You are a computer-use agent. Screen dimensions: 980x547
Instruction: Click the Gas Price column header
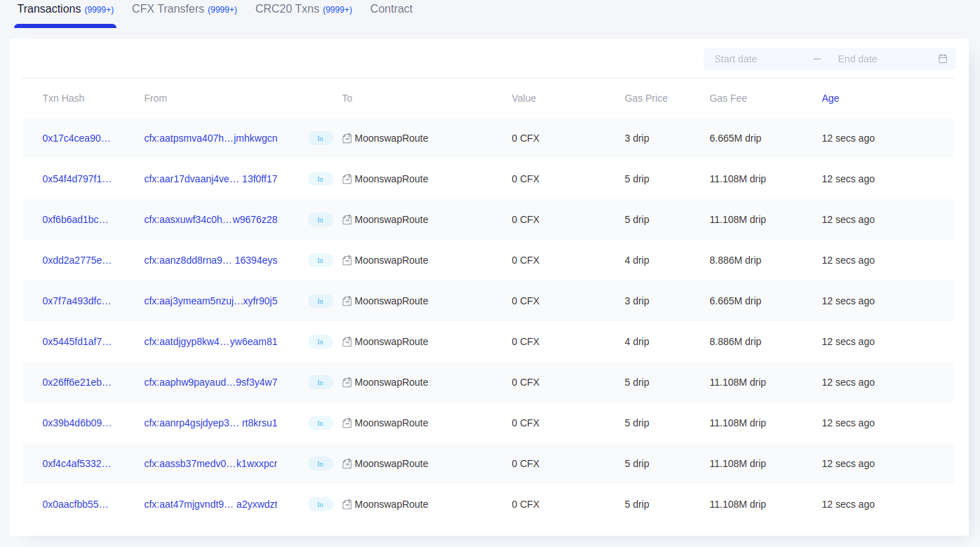click(x=646, y=98)
